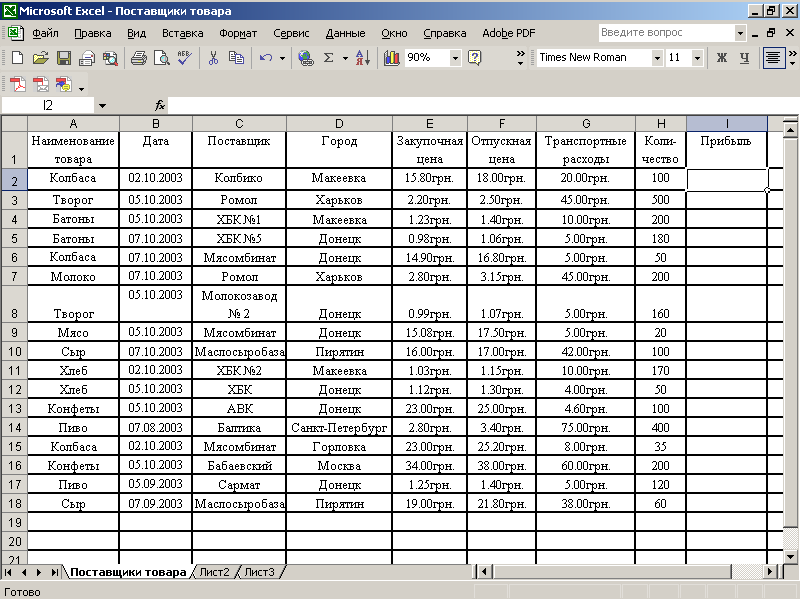Copy selection with the Copy icon
Viewport: 800px width, 600px height.
click(x=236, y=58)
